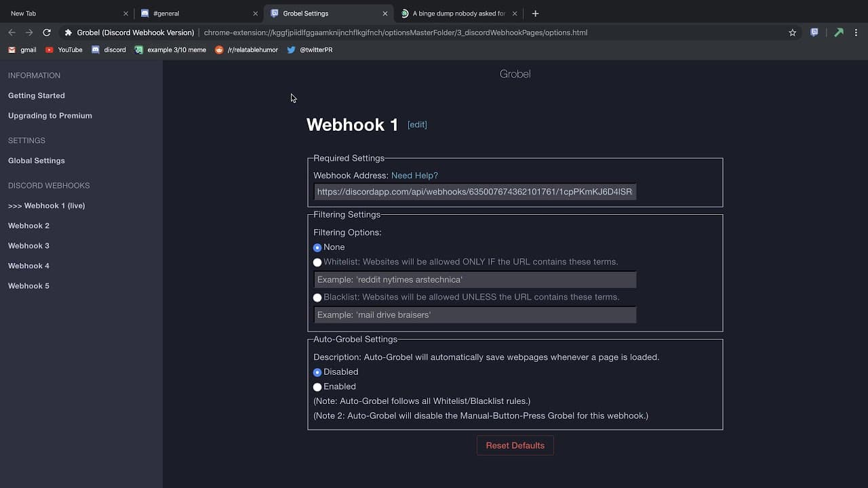
Task: Open the YouTube bookmark
Action: tap(64, 49)
